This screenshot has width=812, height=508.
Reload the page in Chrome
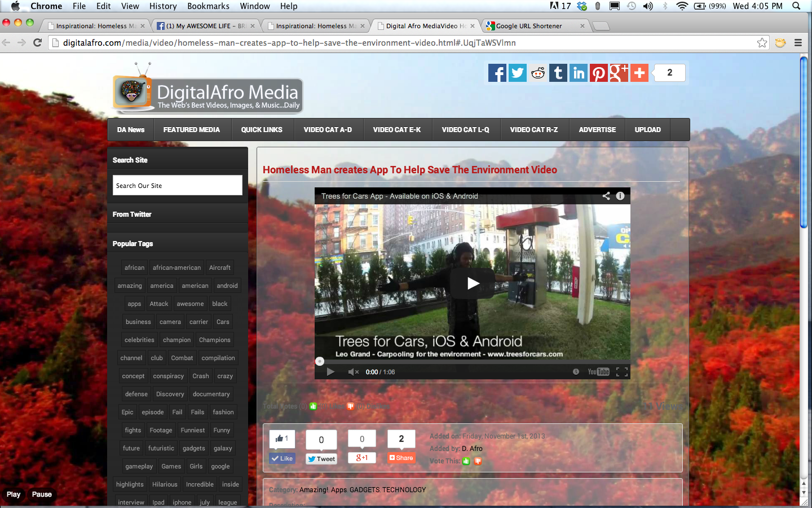38,42
